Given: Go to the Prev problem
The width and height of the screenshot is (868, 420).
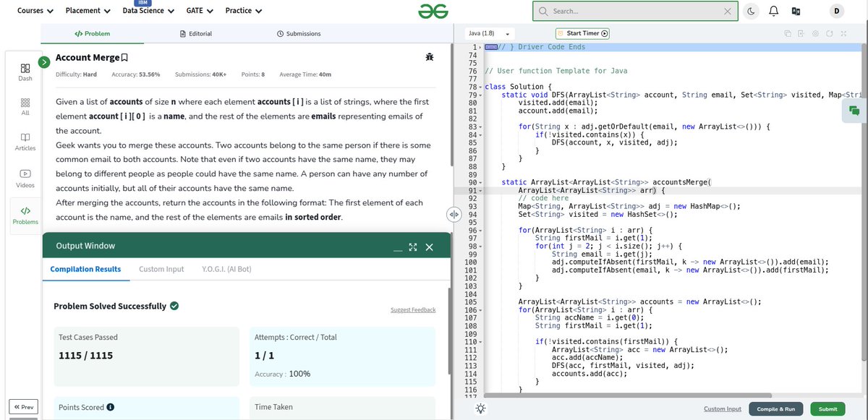Looking at the screenshot, I should [24, 407].
